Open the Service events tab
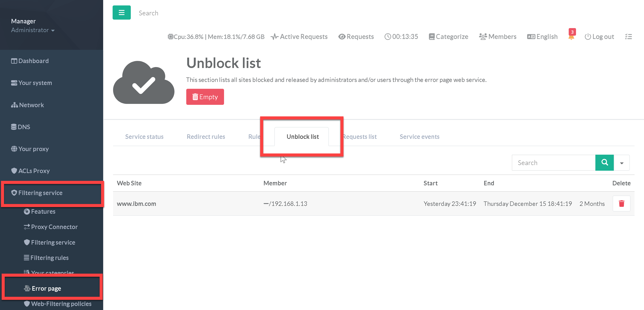 point(419,136)
